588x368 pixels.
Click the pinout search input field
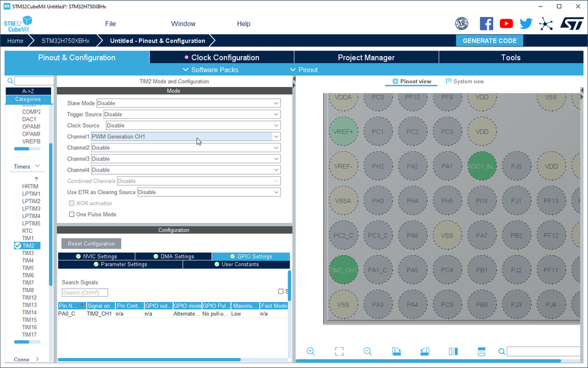click(543, 351)
